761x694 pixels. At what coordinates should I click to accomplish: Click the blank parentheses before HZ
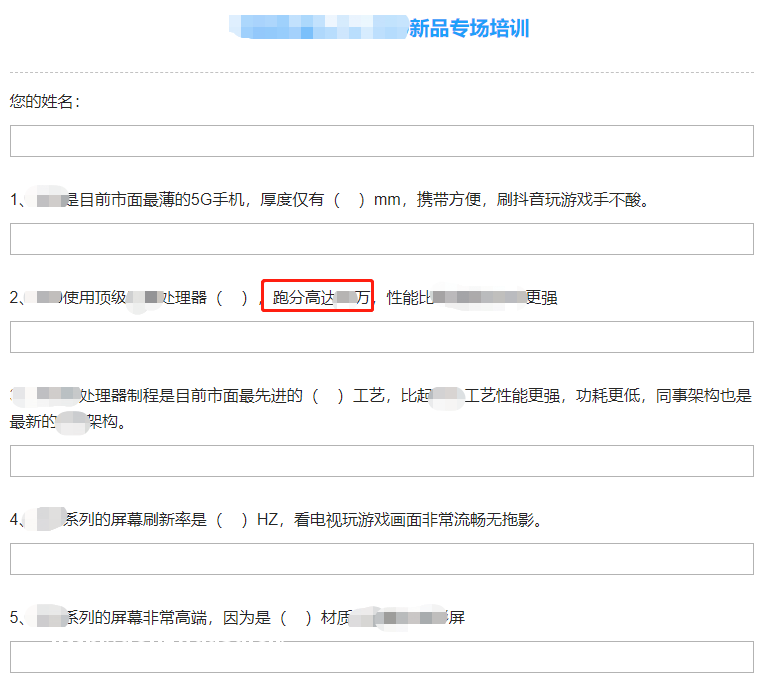(x=231, y=520)
